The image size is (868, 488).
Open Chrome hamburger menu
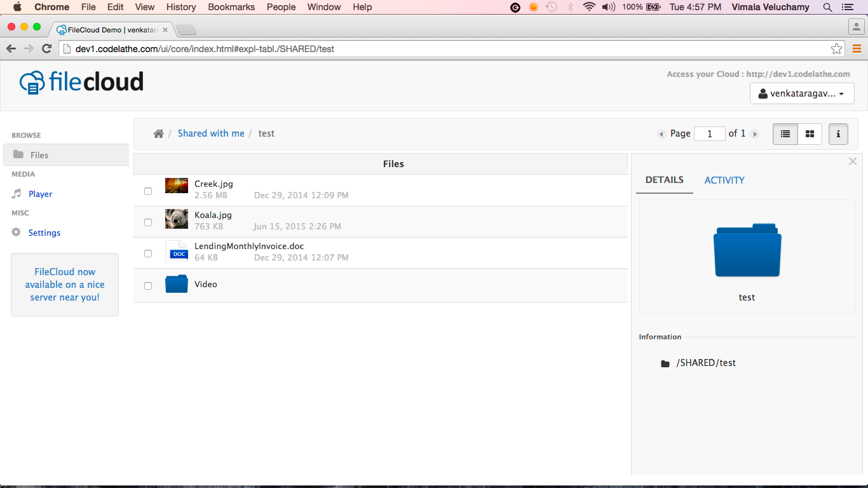(857, 49)
